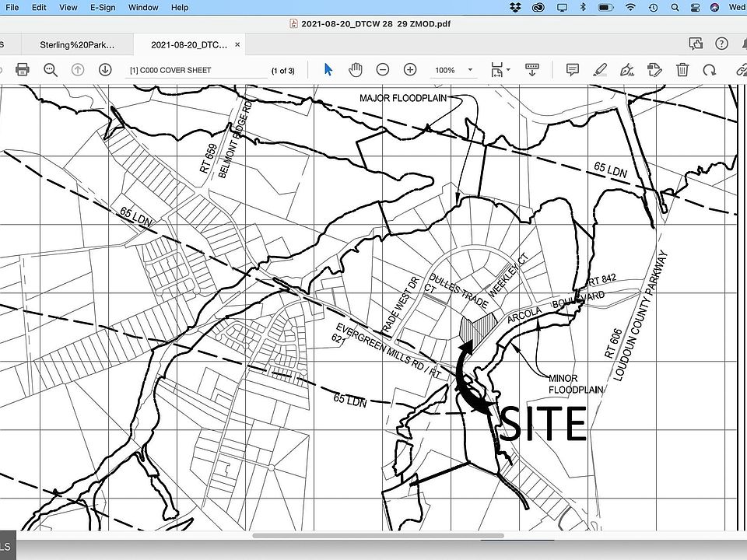
Task: Zoom out with the minus button
Action: pyautogui.click(x=383, y=69)
